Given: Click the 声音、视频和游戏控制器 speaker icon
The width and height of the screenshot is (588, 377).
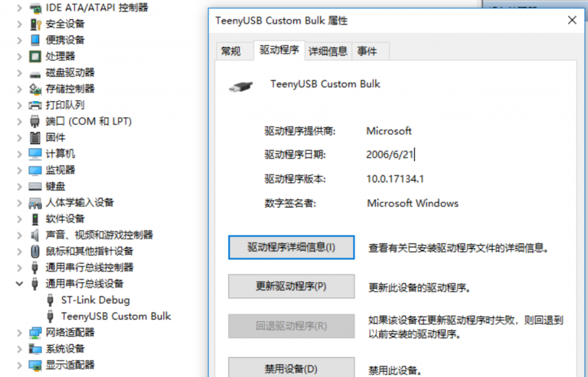Looking at the screenshot, I should 35,235.
